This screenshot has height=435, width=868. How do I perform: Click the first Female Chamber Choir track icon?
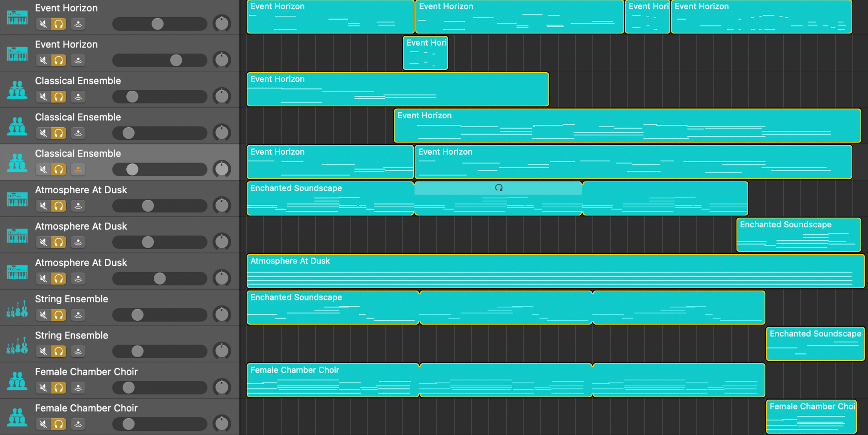(x=17, y=381)
